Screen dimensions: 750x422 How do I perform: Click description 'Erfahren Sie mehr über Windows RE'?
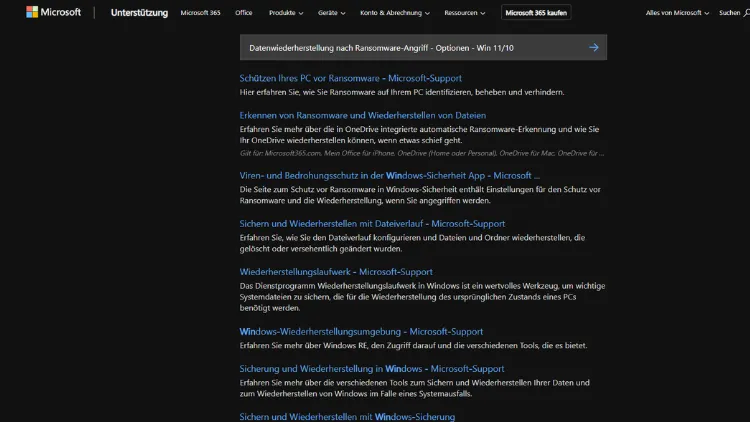tap(413, 345)
